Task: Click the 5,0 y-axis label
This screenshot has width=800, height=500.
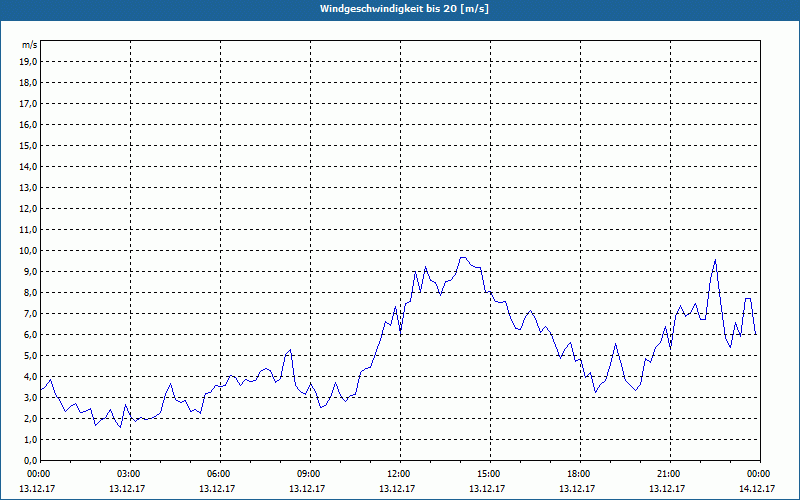Action: point(30,356)
